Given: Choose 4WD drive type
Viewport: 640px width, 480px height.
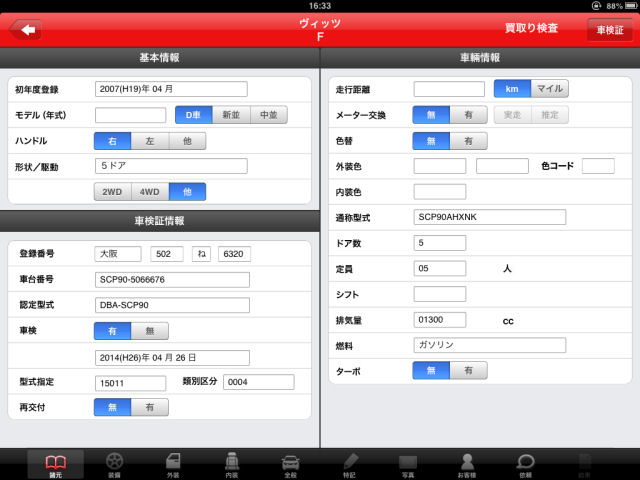Looking at the screenshot, I should (150, 191).
